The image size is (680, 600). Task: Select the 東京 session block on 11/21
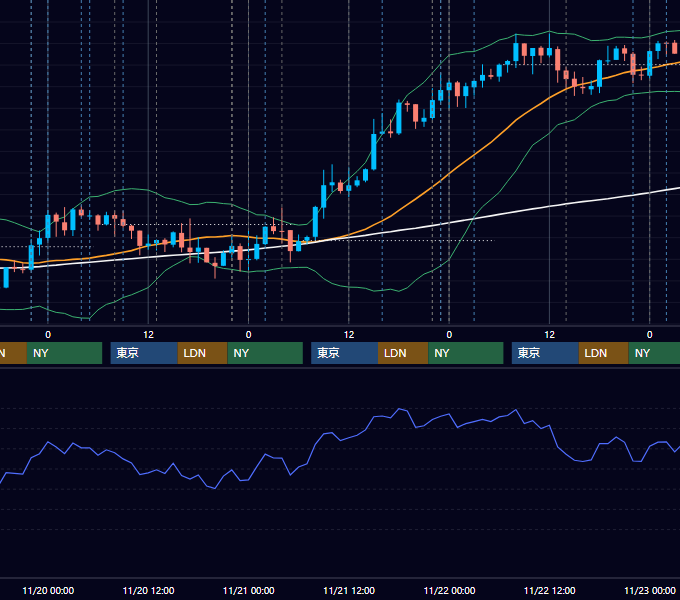tap(344, 353)
